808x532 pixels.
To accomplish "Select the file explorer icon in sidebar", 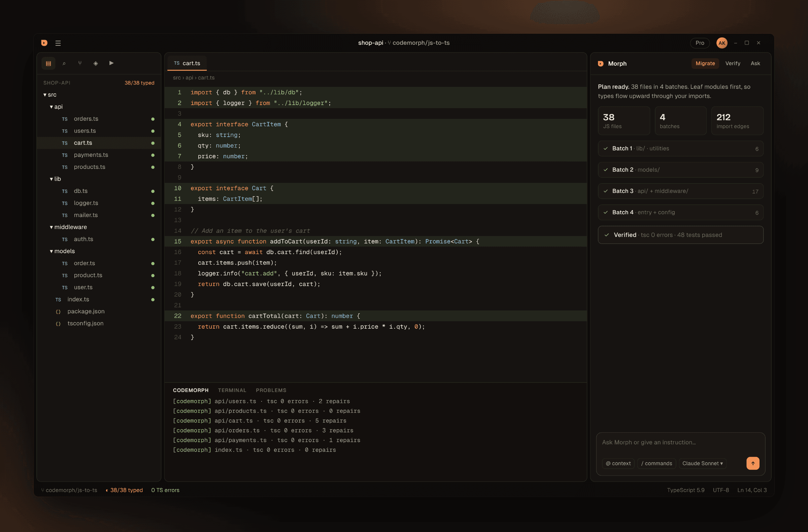I will [48, 63].
